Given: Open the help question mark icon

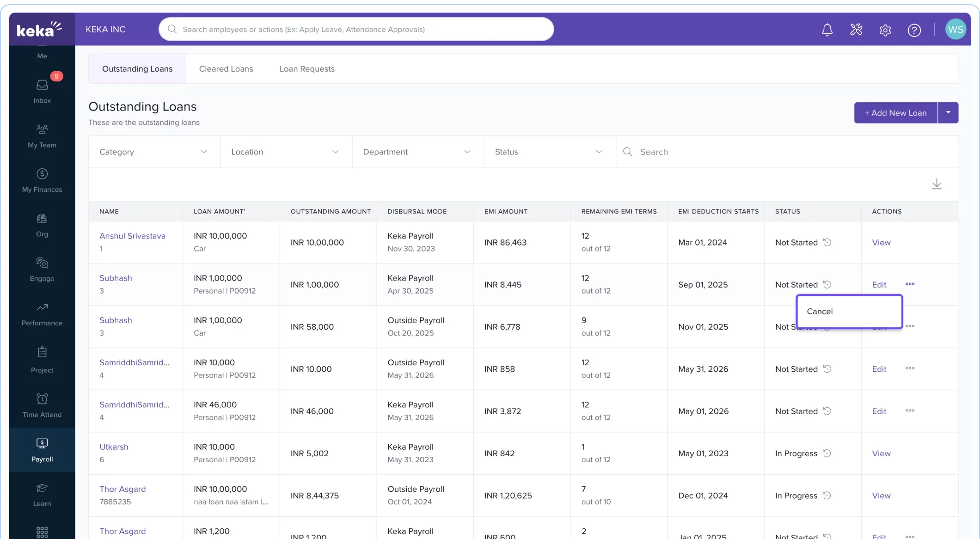Looking at the screenshot, I should 914,30.
